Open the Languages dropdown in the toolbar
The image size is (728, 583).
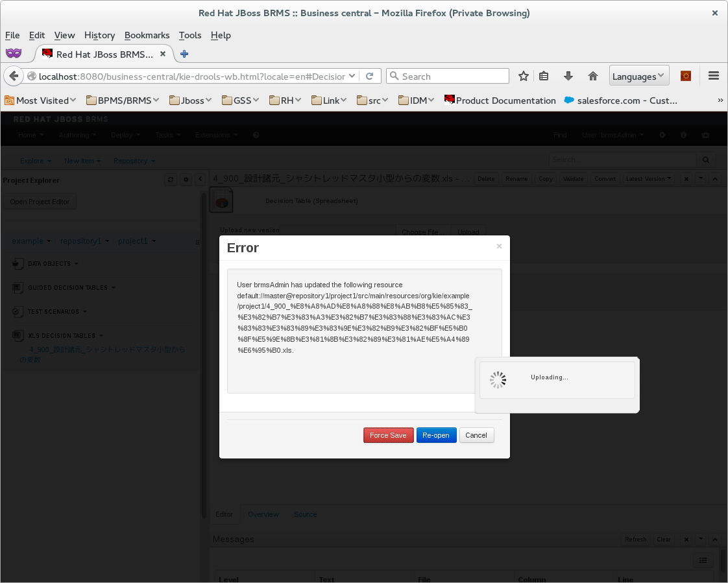[x=639, y=76]
